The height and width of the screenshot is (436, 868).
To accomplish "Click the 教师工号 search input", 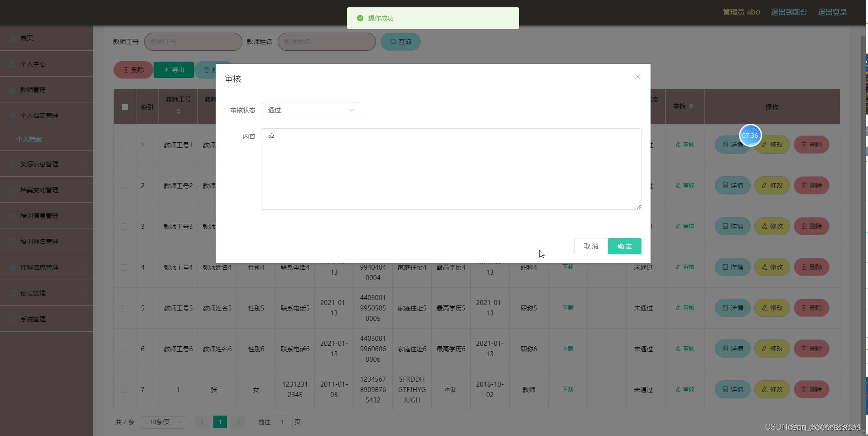I will click(193, 42).
